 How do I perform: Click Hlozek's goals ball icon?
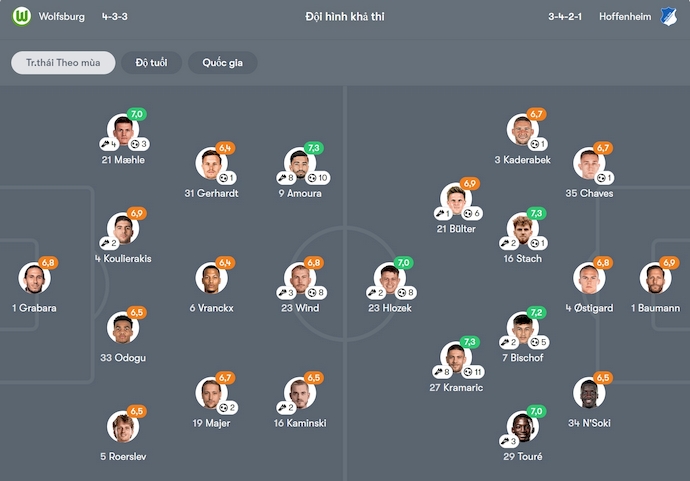[x=403, y=293]
